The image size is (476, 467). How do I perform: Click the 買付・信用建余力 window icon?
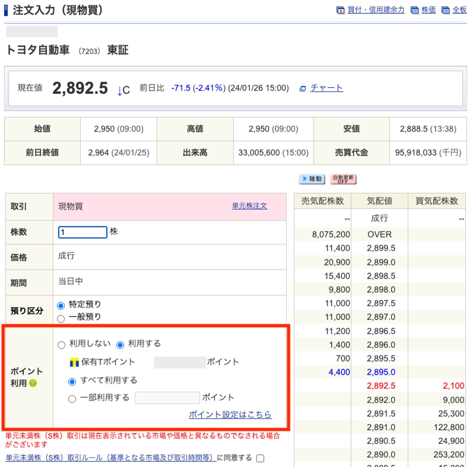coord(340,10)
